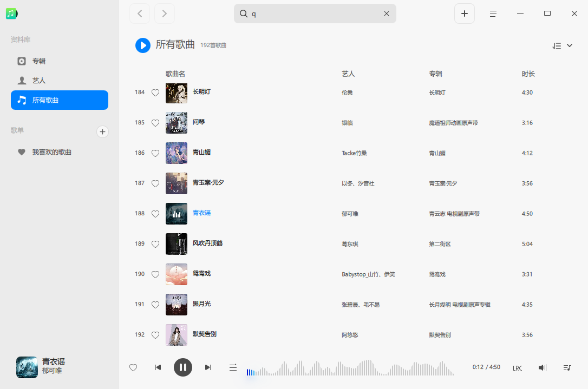Select the song title 风吹丹顶鹤
The height and width of the screenshot is (389, 588).
coord(207,243)
